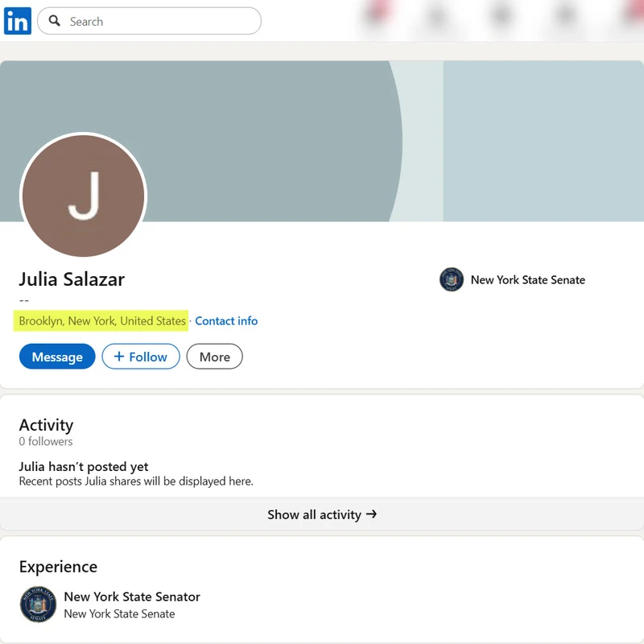The width and height of the screenshot is (644, 644).
Task: Open New York State Senate link in profile header
Action: coord(527,280)
